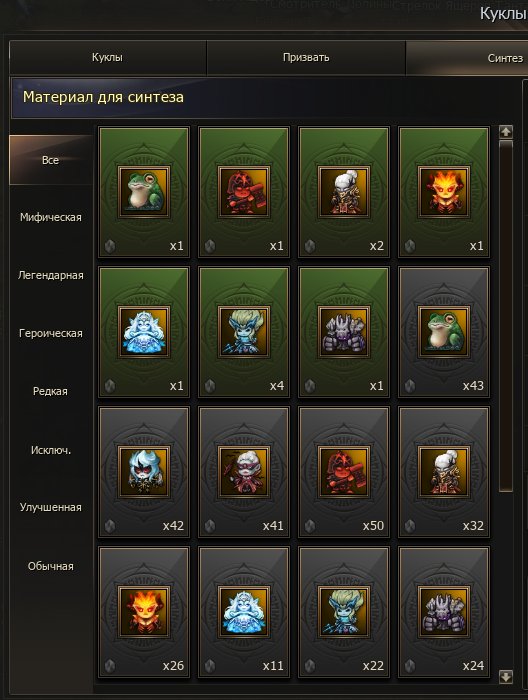The width and height of the screenshot is (528, 700).
Task: Select the green frog doll card x1
Action: click(x=144, y=192)
